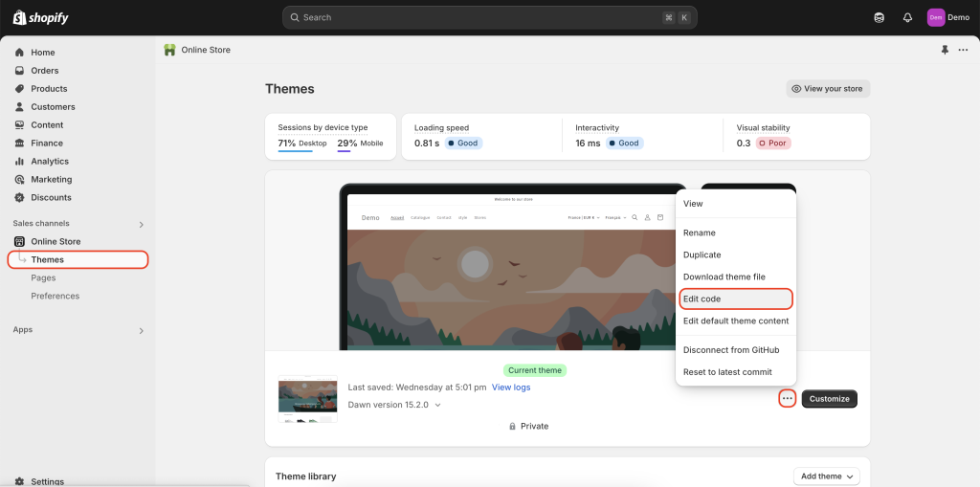Click Loading speed metric label

point(441,127)
